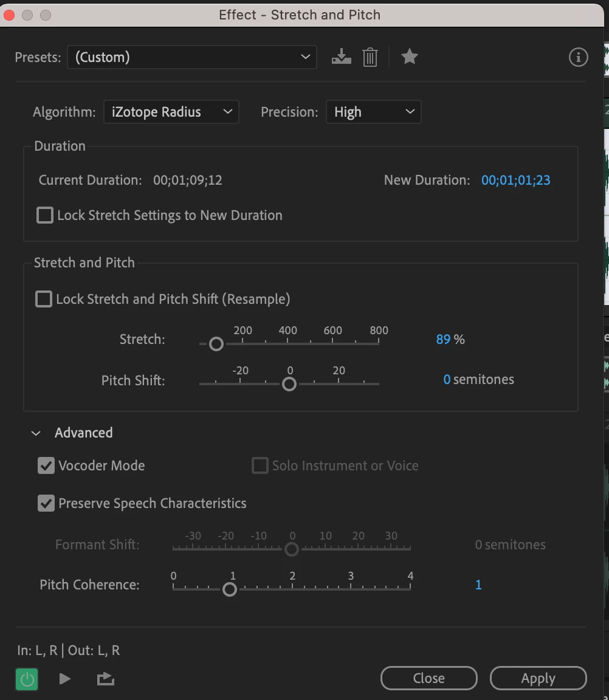Save the current settings as a preset
609x700 pixels.
pyautogui.click(x=342, y=57)
